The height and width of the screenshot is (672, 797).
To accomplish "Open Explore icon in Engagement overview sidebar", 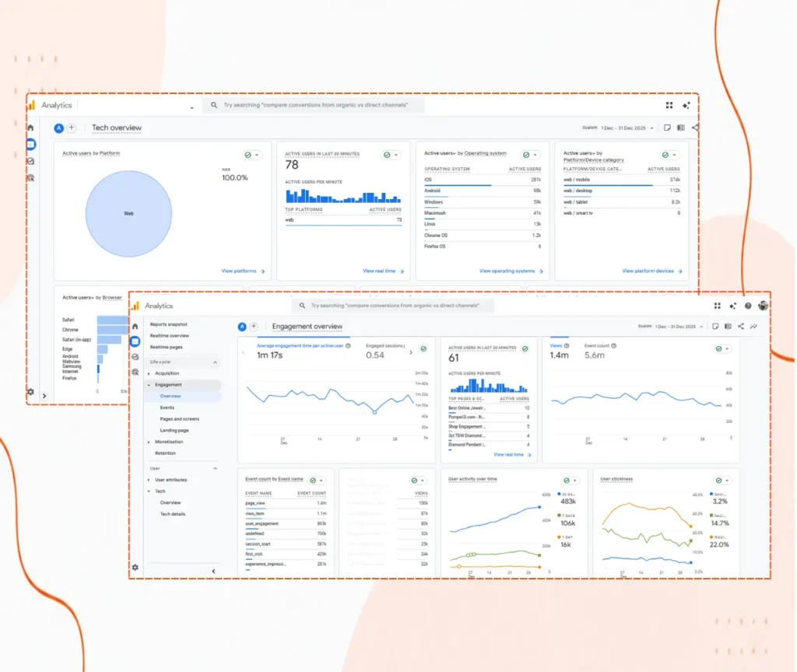I will click(135, 356).
